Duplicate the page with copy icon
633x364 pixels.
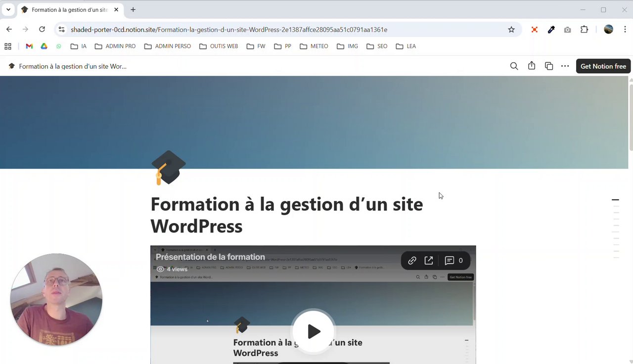point(549,66)
